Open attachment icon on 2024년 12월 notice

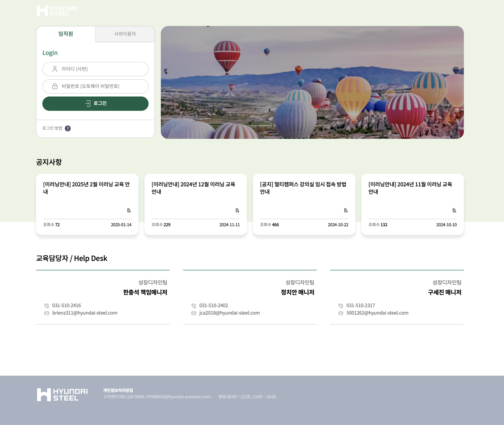point(237,211)
